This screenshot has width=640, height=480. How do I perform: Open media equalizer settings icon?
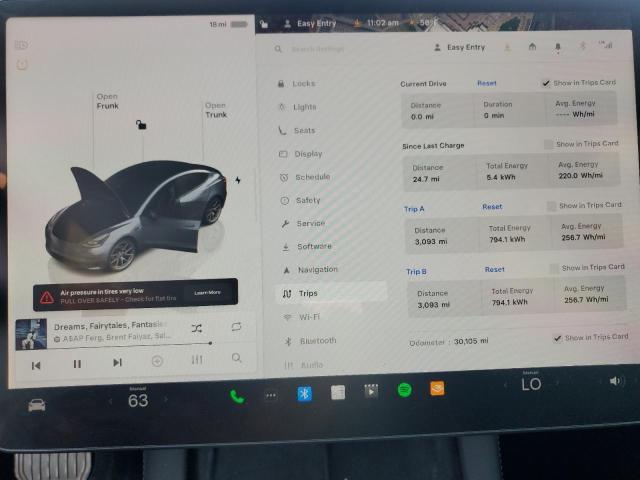[197, 360]
